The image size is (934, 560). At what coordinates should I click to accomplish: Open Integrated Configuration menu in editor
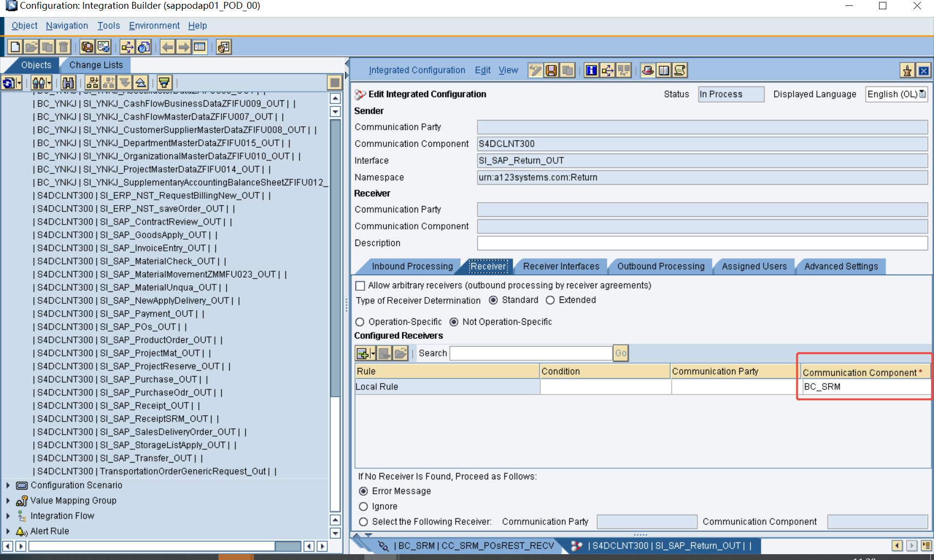click(417, 70)
